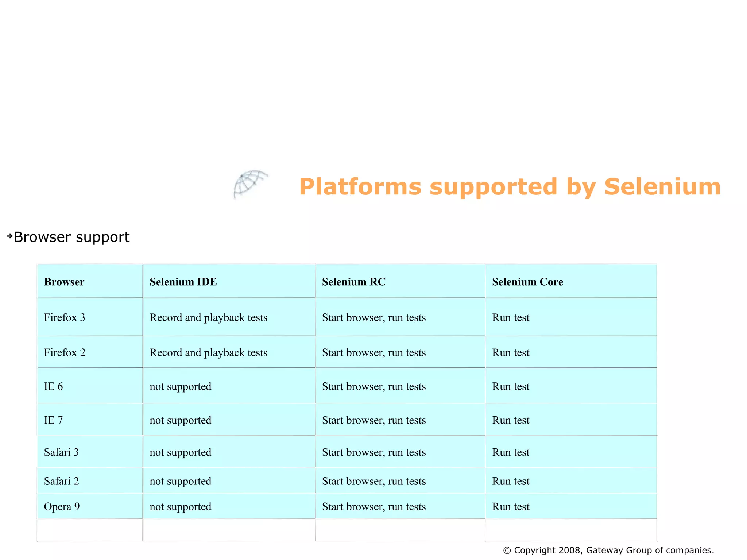Click 'Record and playback tests' in Firefox 3 row
The image size is (747, 560).
click(209, 318)
